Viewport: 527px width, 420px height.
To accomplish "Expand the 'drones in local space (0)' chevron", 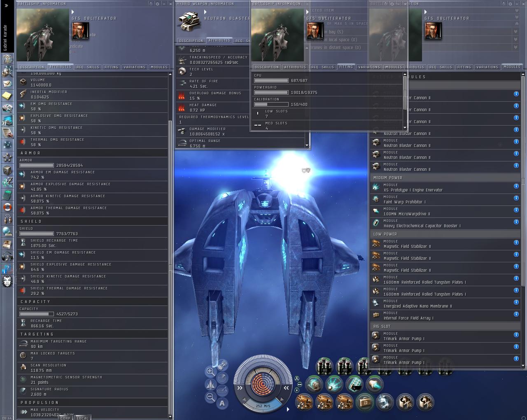I will (516, 40).
